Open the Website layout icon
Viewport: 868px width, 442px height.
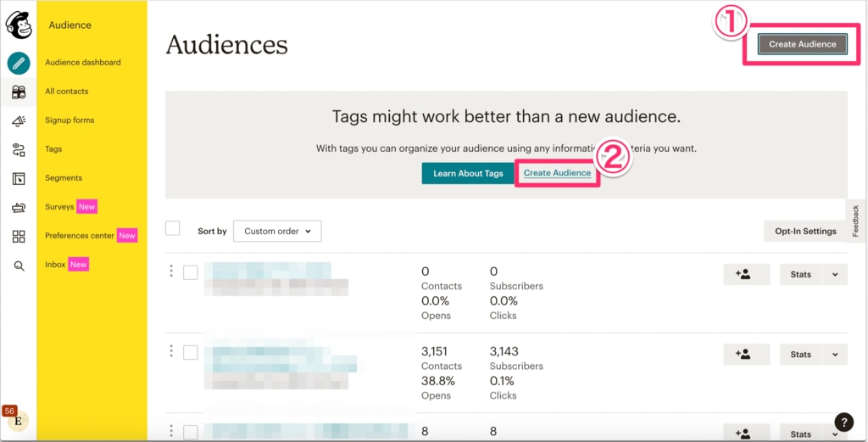point(19,178)
